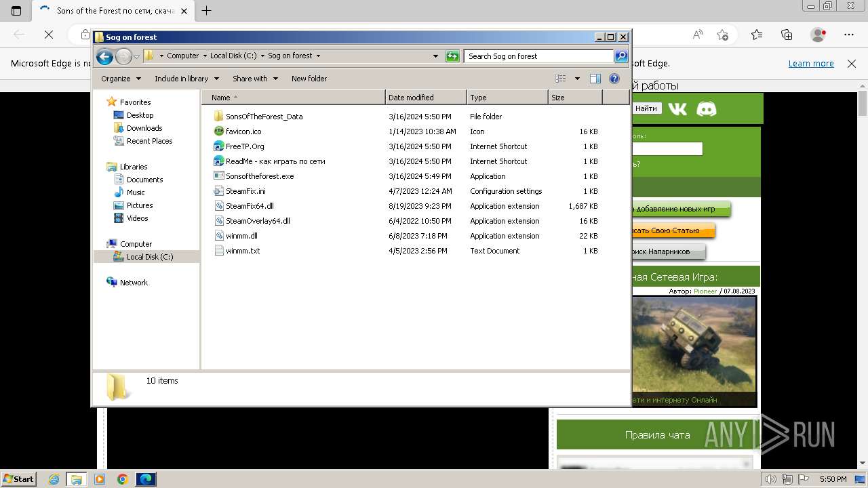The width and height of the screenshot is (868, 488).
Task: Click New folder button
Action: [309, 79]
